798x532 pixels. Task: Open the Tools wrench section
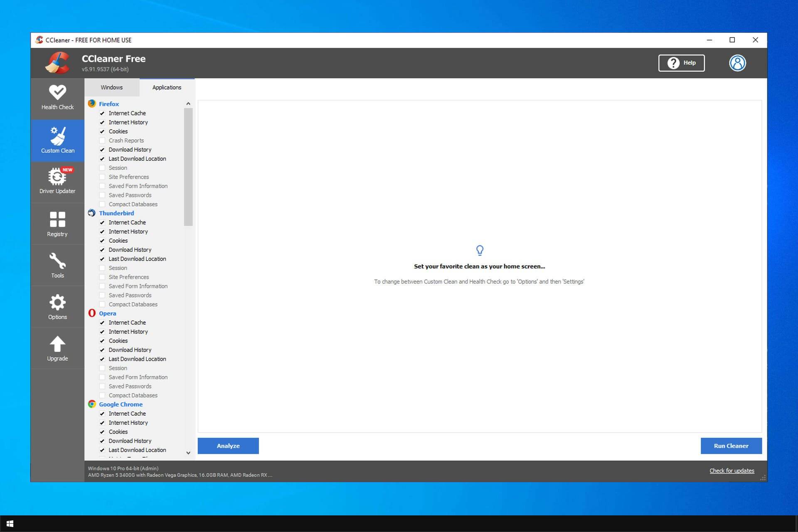[57, 266]
